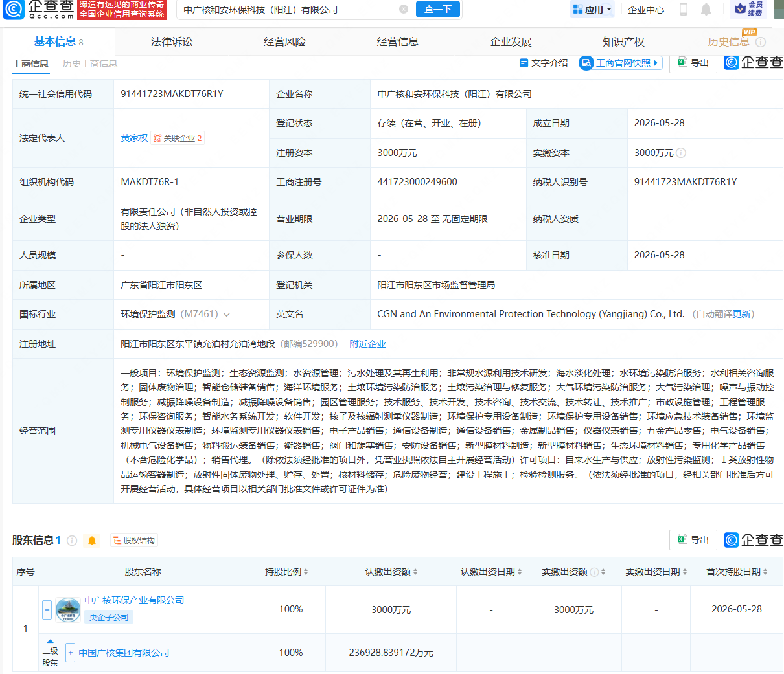Image resolution: width=784 pixels, height=674 pixels.
Task: Clear the search box with the X icon
Action: (x=404, y=9)
